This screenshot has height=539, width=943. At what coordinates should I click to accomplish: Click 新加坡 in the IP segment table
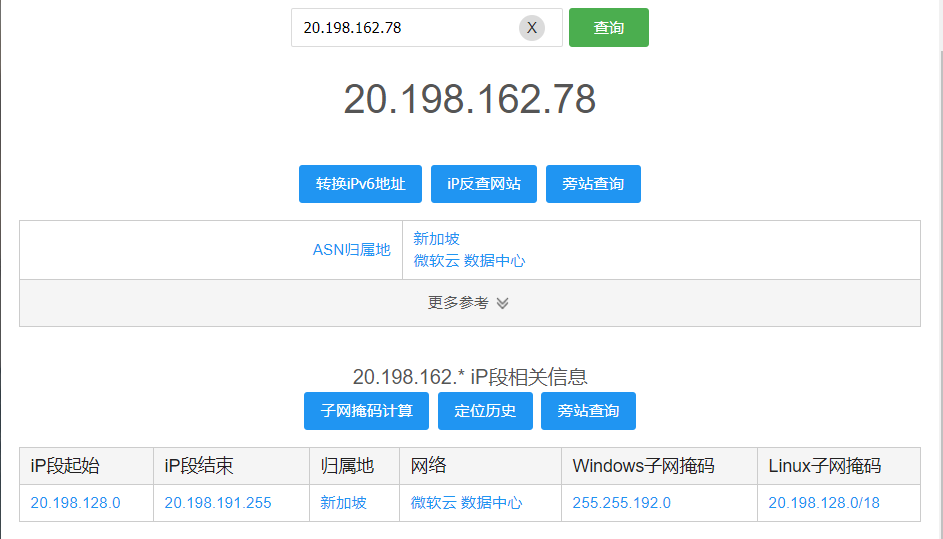click(343, 503)
